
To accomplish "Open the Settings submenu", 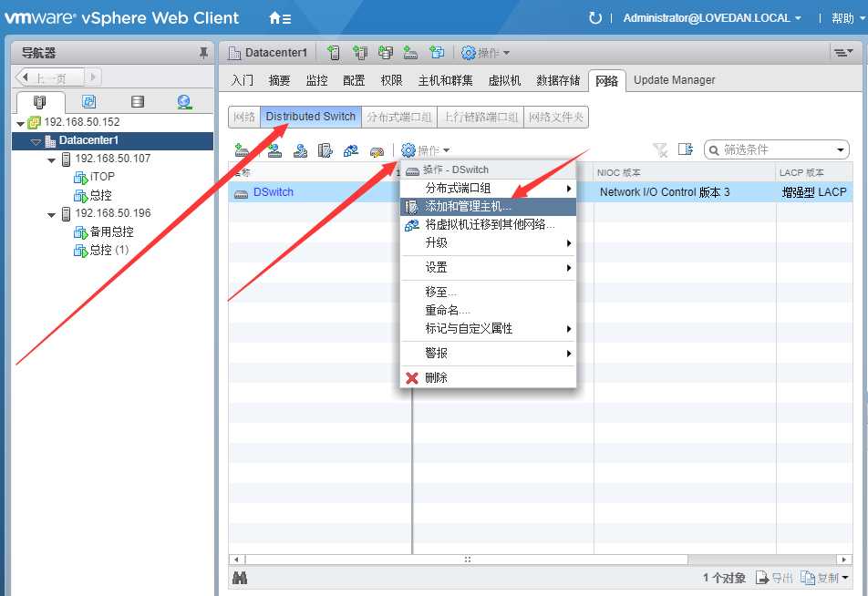I will click(489, 268).
